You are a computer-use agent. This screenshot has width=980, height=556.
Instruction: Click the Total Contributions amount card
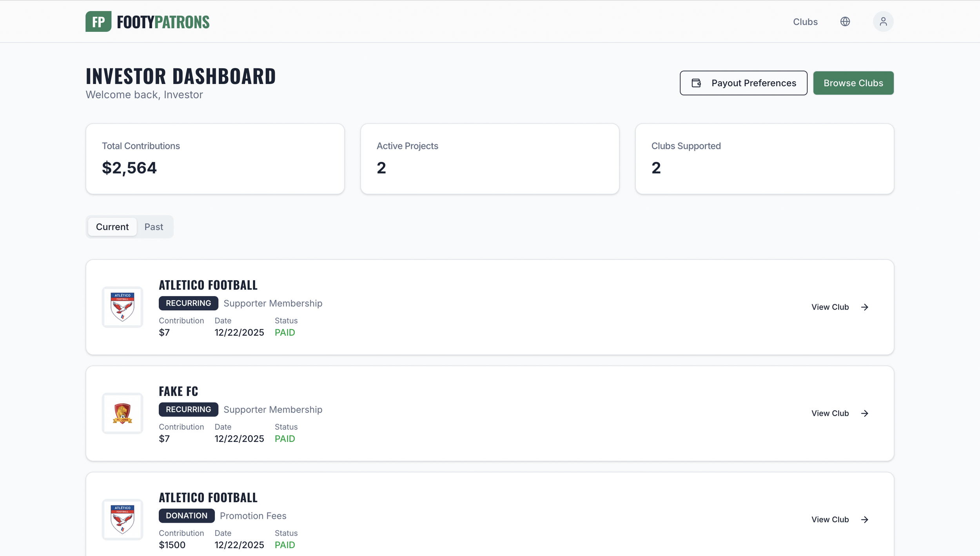click(215, 158)
